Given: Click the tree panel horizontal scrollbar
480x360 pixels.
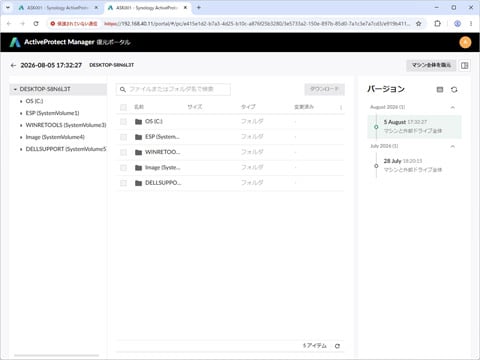Looking at the screenshot, I should coord(56,356).
